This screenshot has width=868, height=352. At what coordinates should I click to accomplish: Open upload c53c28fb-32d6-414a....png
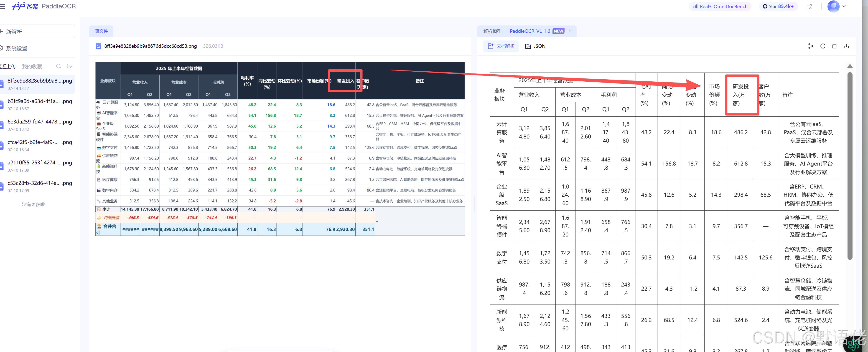(37, 186)
